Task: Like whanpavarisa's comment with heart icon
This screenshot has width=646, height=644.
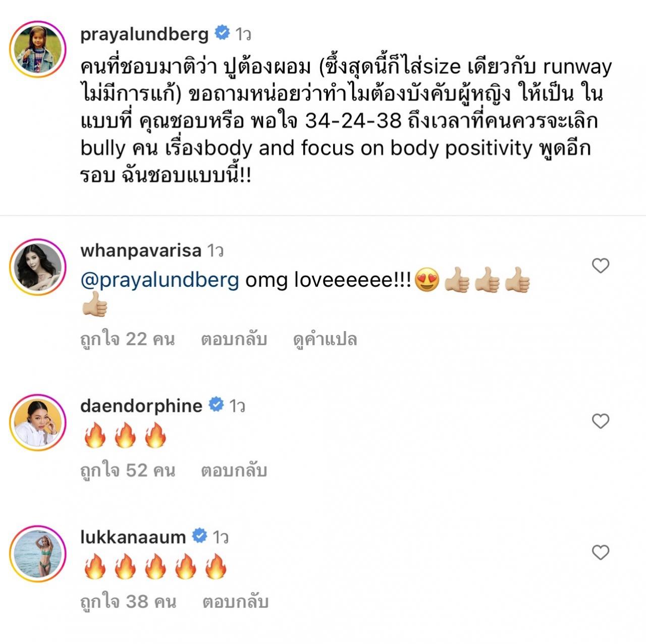Action: [601, 265]
